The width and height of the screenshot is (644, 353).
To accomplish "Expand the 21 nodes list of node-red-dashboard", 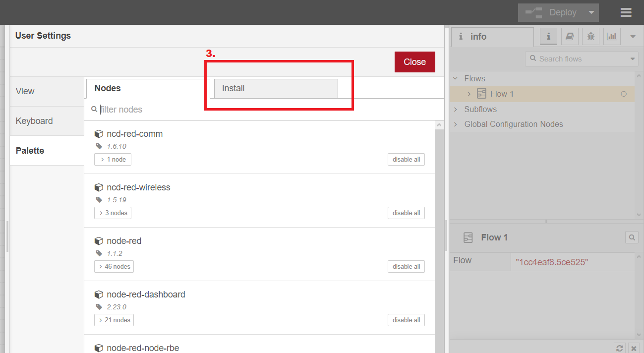I will pyautogui.click(x=114, y=320).
